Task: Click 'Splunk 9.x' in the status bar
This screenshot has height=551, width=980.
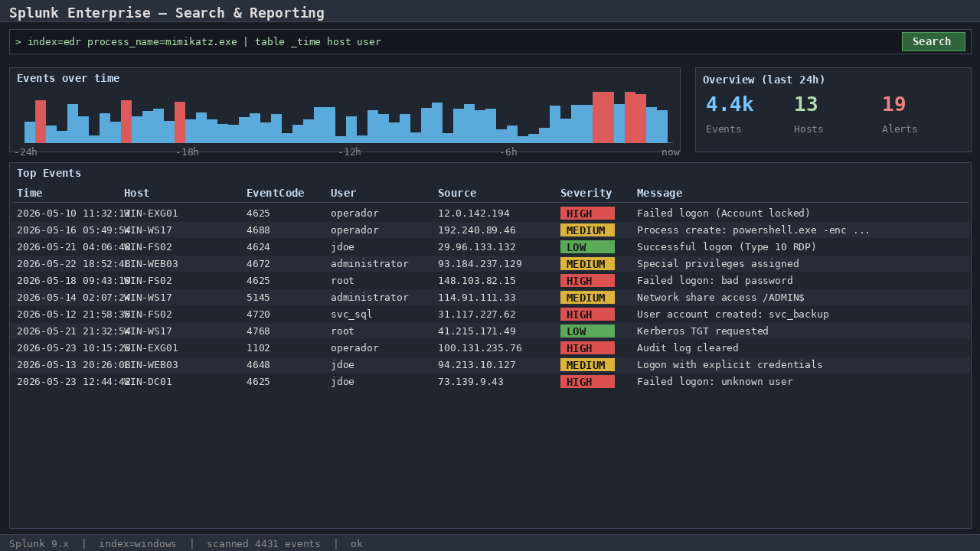Action: (x=39, y=544)
